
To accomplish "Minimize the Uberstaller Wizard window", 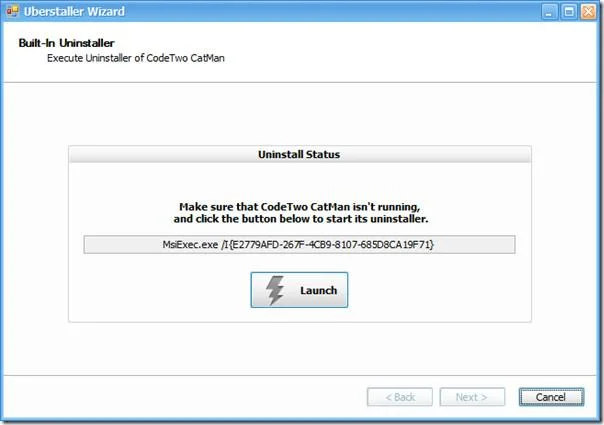I will [549, 12].
